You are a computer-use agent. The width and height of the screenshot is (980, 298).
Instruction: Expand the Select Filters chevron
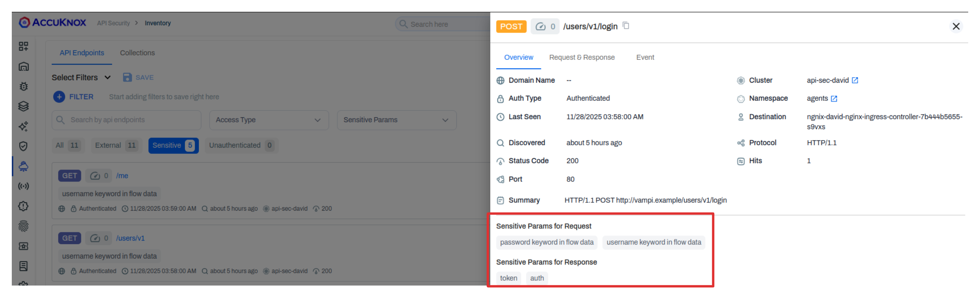[108, 78]
